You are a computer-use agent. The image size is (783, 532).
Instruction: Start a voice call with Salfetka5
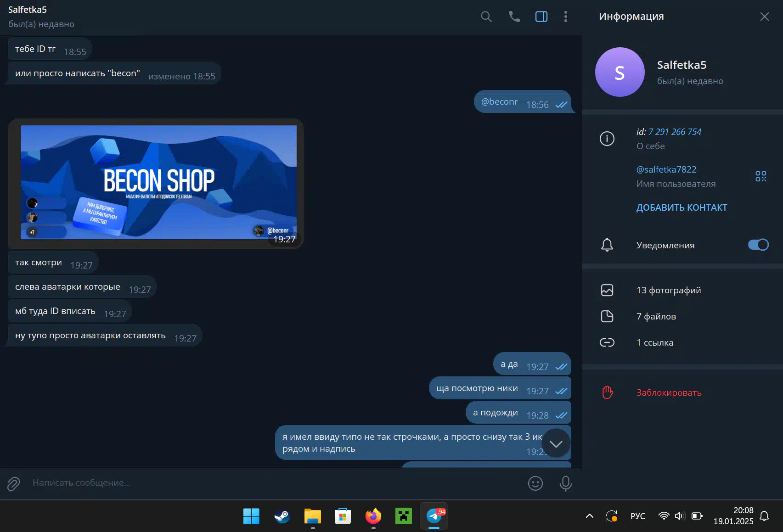[514, 17]
